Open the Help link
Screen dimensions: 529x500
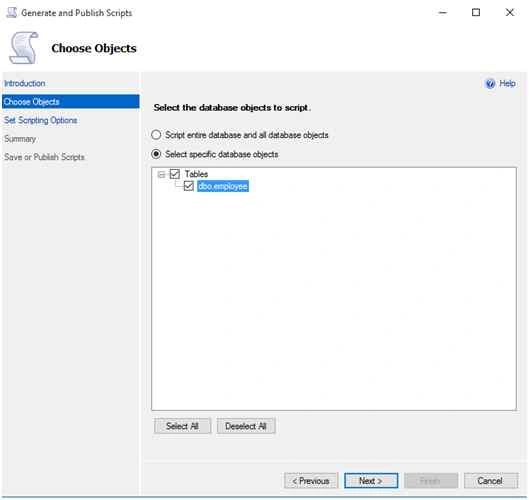click(x=507, y=83)
